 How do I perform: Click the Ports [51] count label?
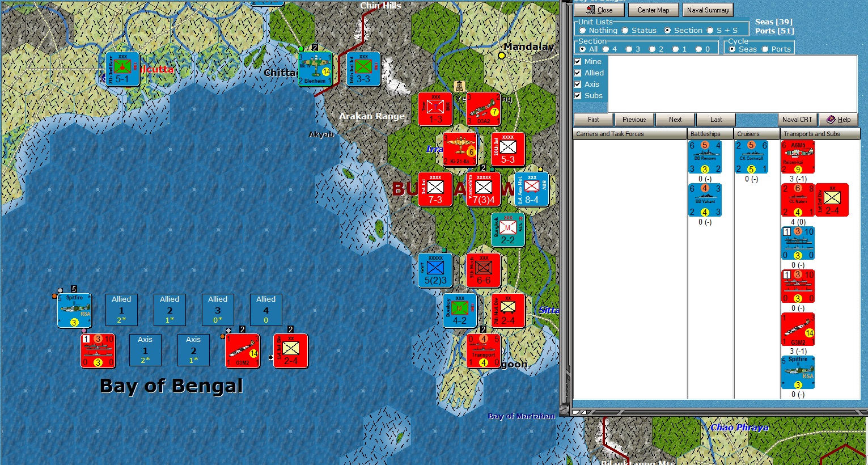(x=774, y=31)
